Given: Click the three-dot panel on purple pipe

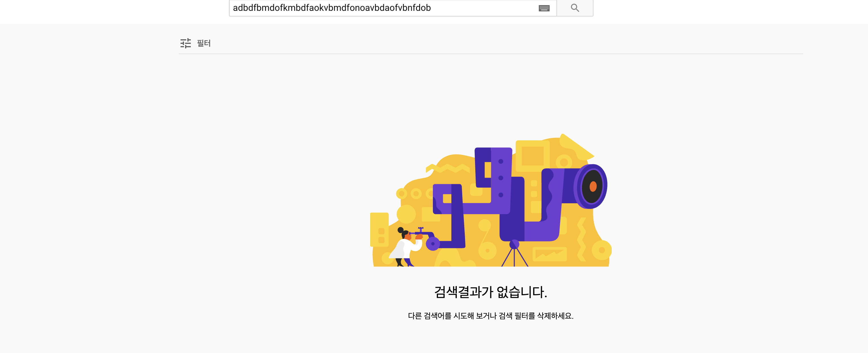Looking at the screenshot, I should coord(501,178).
